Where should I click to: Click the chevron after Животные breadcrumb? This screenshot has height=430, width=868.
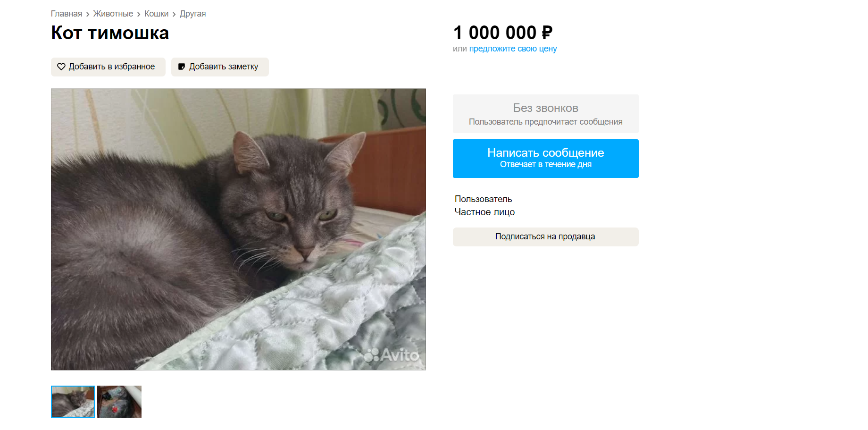pyautogui.click(x=139, y=15)
